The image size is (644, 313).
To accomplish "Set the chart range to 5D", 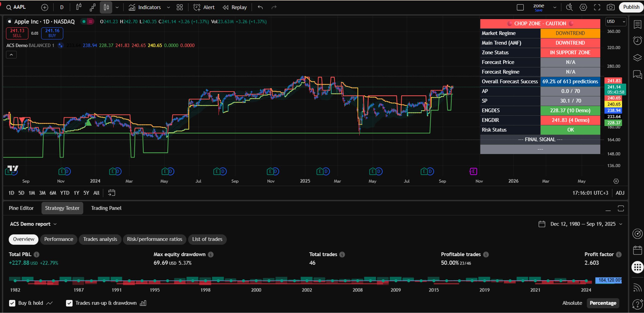I will point(21,193).
